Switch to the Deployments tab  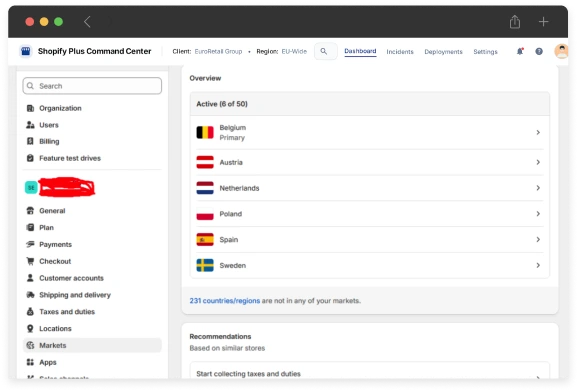tap(443, 52)
